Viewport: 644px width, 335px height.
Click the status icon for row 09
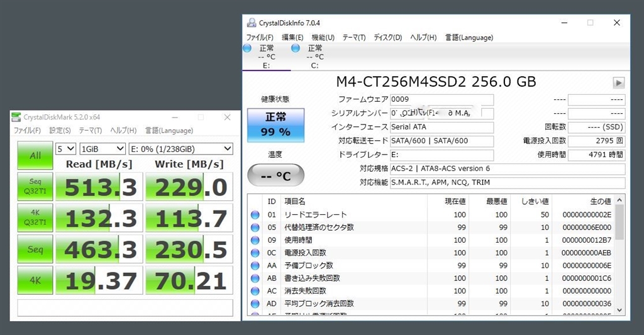click(x=255, y=240)
